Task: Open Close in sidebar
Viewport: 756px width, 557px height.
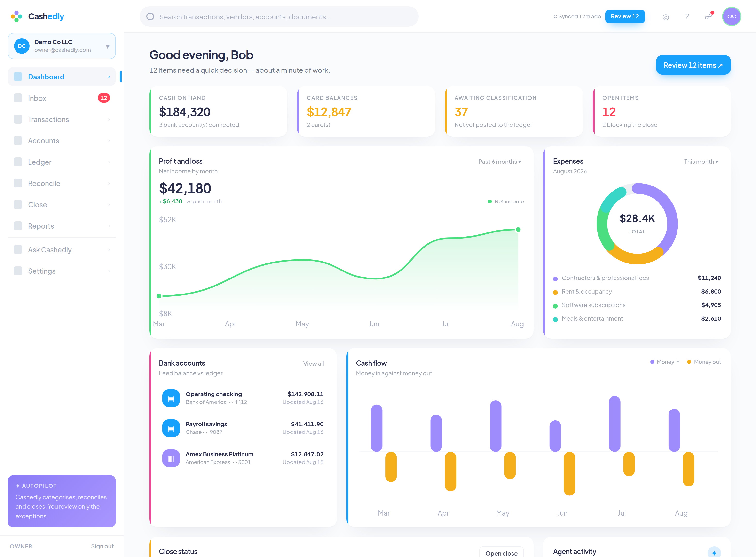Action: (62, 204)
